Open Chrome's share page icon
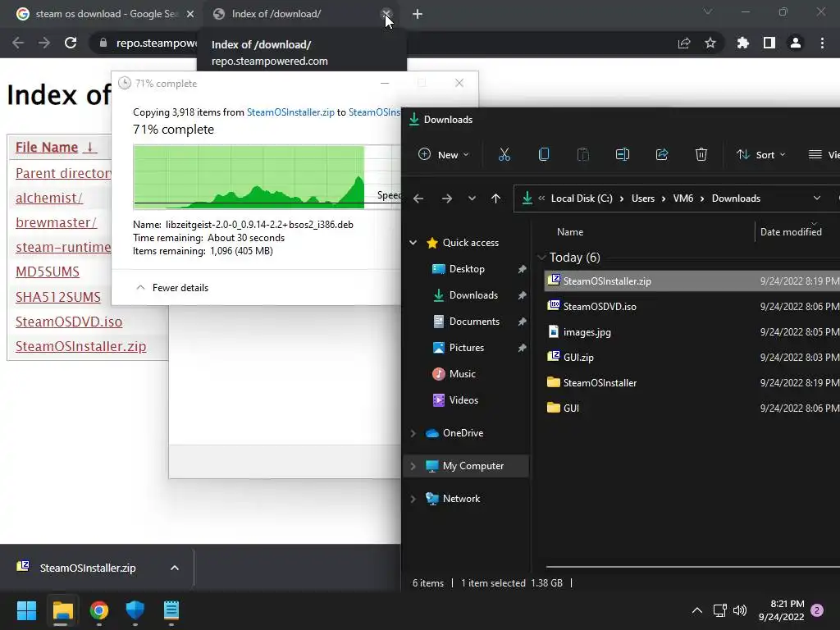 (684, 43)
